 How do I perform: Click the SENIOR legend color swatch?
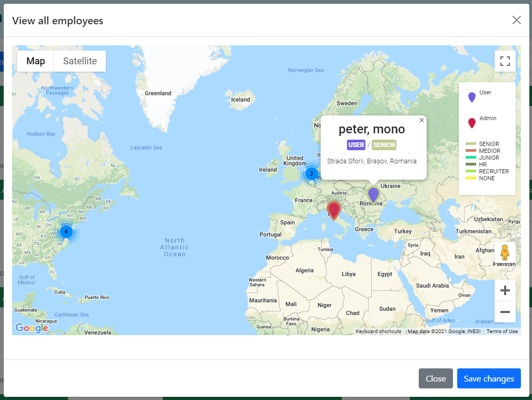click(471, 144)
